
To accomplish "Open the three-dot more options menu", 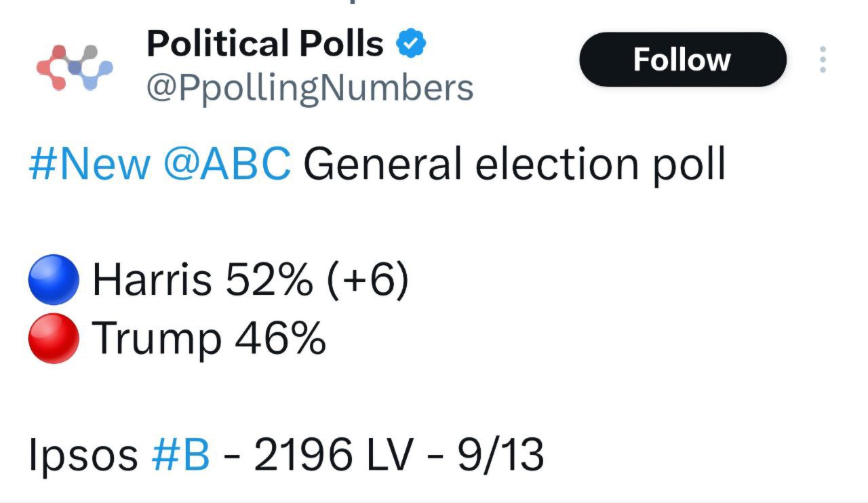I will coord(823,60).
